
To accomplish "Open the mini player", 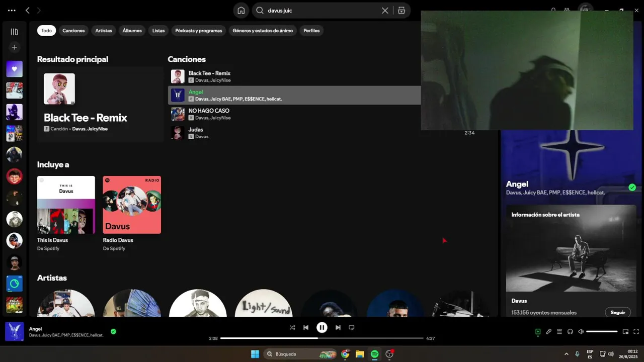I will click(x=626, y=332).
